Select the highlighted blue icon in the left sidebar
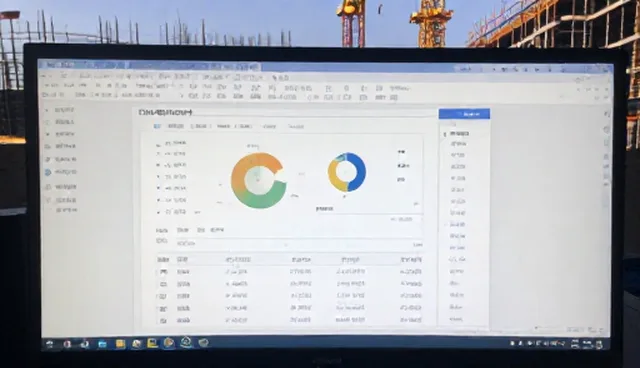 click(x=48, y=172)
